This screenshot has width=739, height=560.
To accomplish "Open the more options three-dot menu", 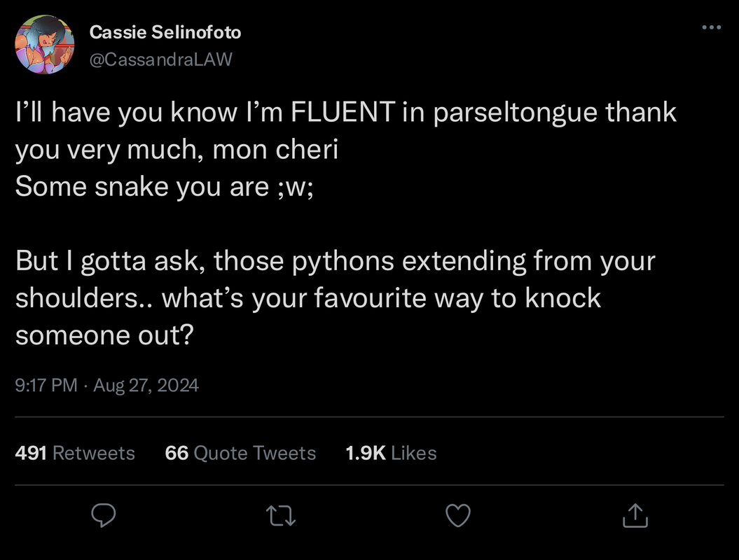I will point(711,28).
